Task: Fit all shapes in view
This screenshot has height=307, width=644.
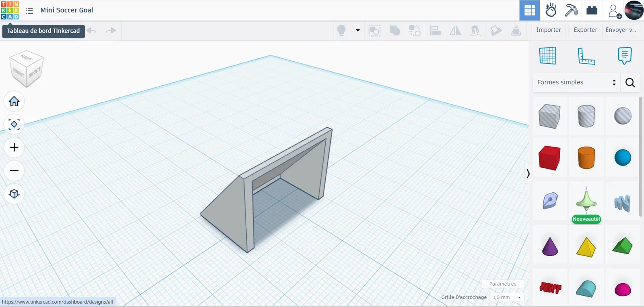Action: click(14, 124)
